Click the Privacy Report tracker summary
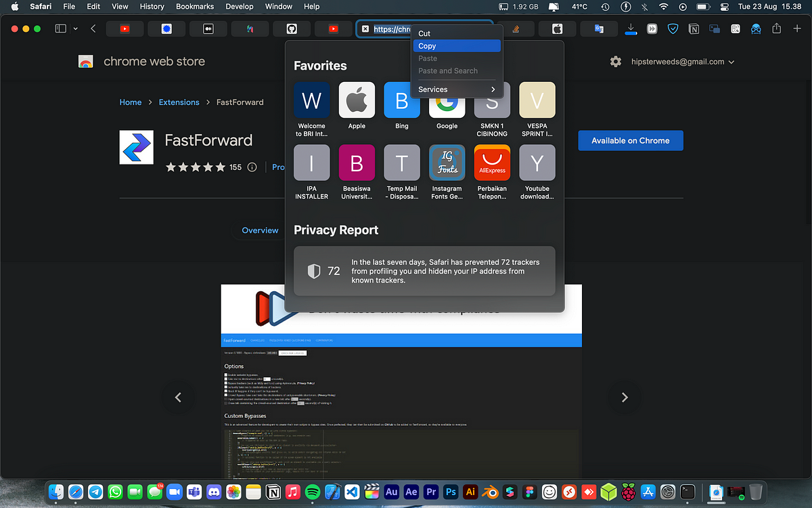Viewport: 812px width, 508px height. coord(424,271)
